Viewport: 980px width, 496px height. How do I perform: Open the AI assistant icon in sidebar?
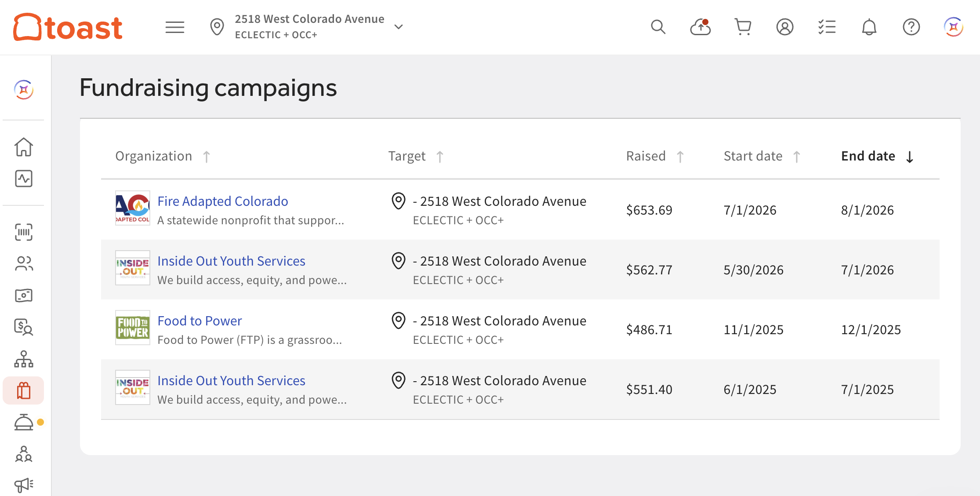pos(24,90)
